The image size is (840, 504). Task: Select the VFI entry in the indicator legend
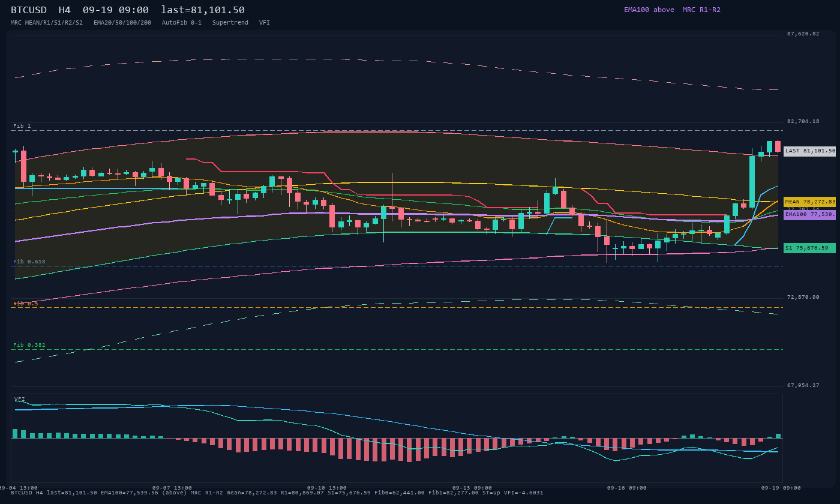(x=265, y=23)
